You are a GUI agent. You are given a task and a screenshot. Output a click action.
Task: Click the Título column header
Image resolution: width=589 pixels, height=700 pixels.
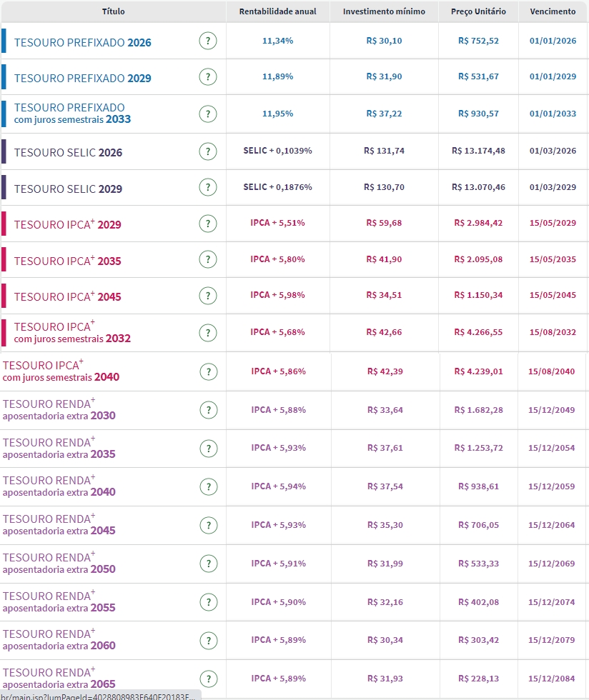[113, 11]
